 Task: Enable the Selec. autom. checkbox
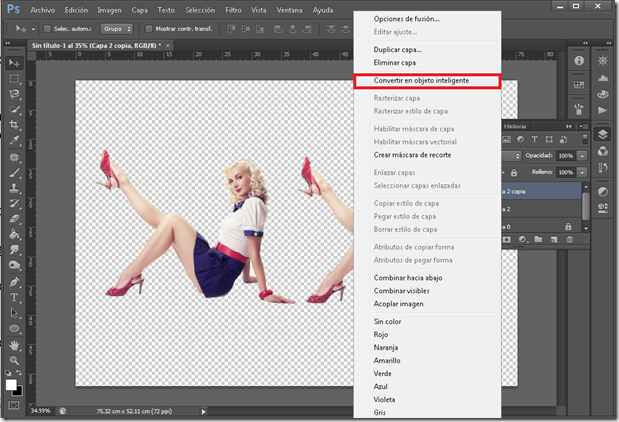(x=46, y=28)
